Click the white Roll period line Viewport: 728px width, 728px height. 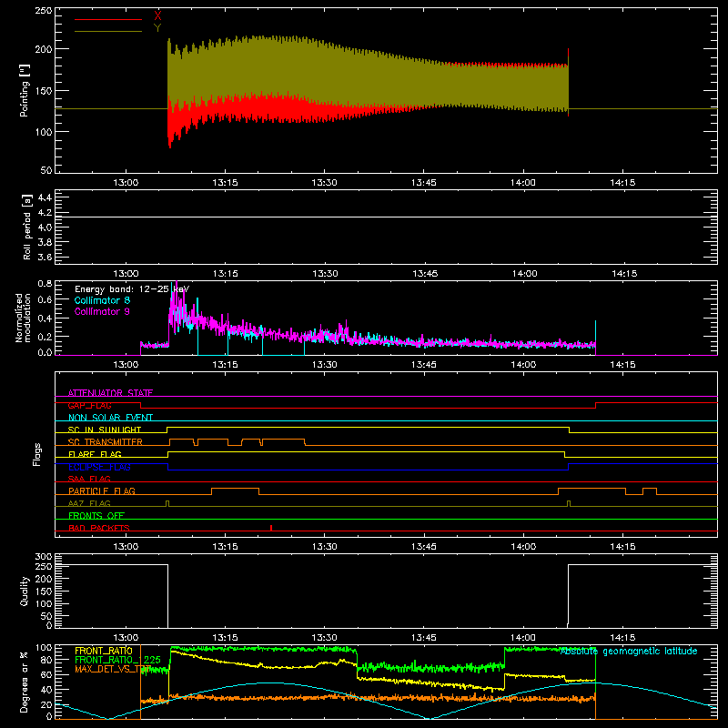pos(386,217)
